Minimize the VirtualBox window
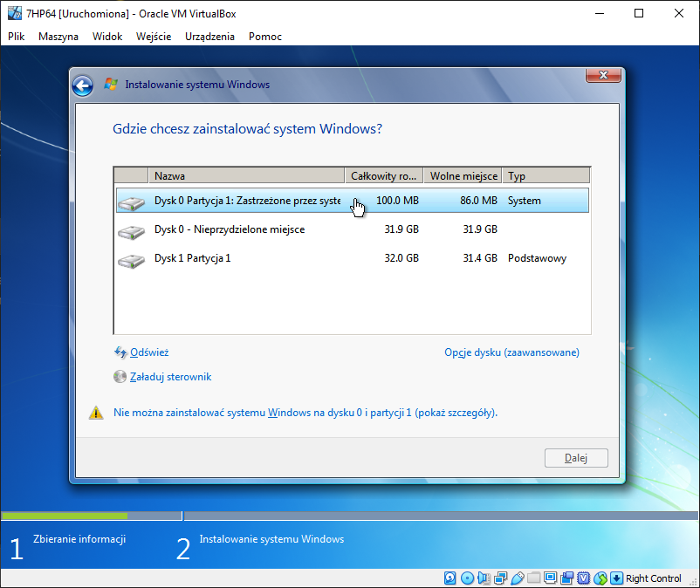The height and width of the screenshot is (588, 700). coord(600,13)
